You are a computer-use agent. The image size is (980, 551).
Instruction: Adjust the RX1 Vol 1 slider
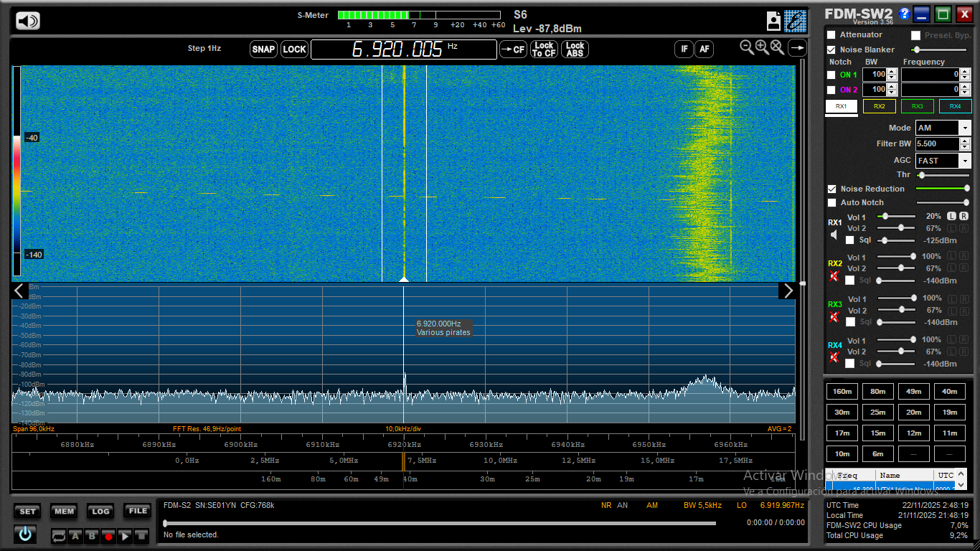[896, 216]
